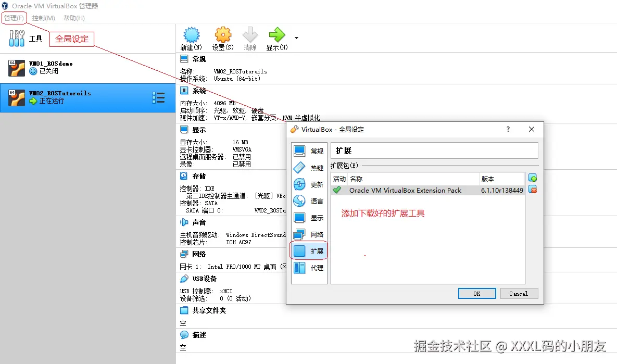Image resolution: width=617 pixels, height=364 pixels.
Task: Click the remove extension pack icon
Action: (533, 190)
